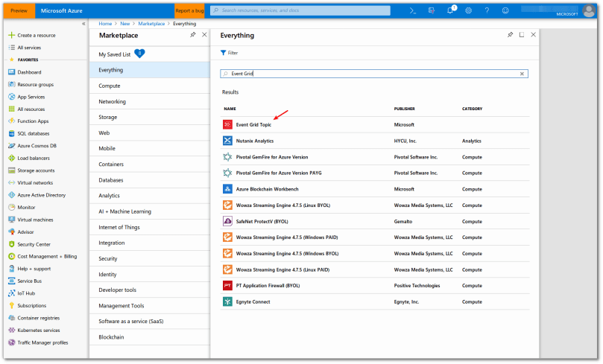Viewport: 603px width, 364px height.
Task: Click the feedback smiley icon
Action: click(505, 10)
